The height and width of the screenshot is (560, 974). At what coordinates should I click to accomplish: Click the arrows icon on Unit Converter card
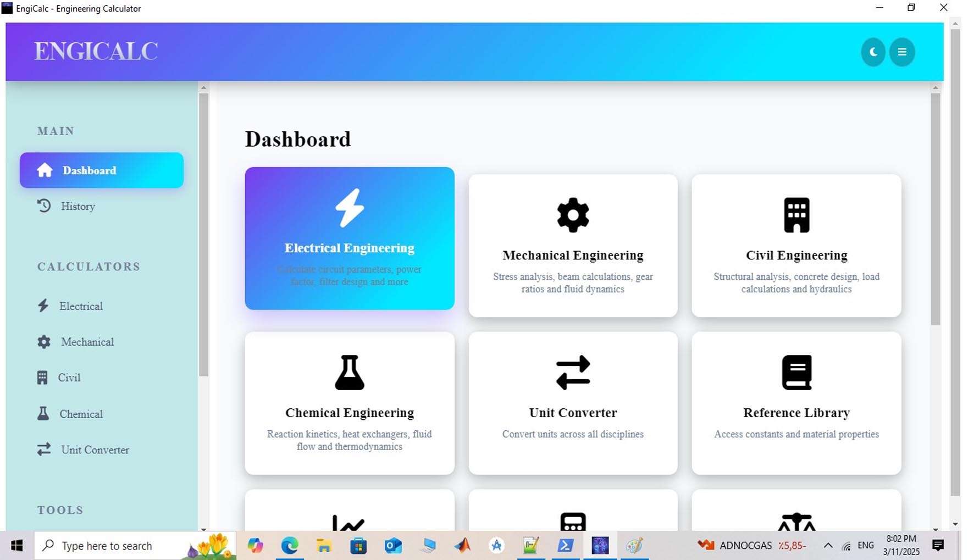pyautogui.click(x=573, y=373)
